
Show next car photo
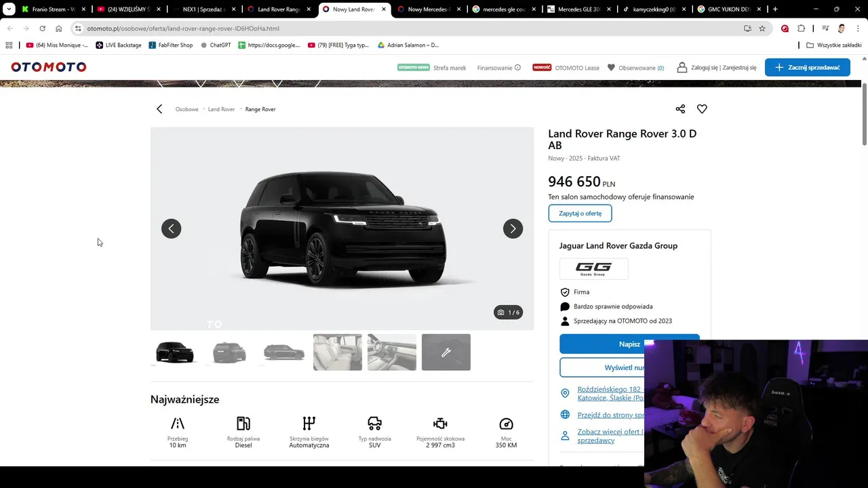pos(513,228)
